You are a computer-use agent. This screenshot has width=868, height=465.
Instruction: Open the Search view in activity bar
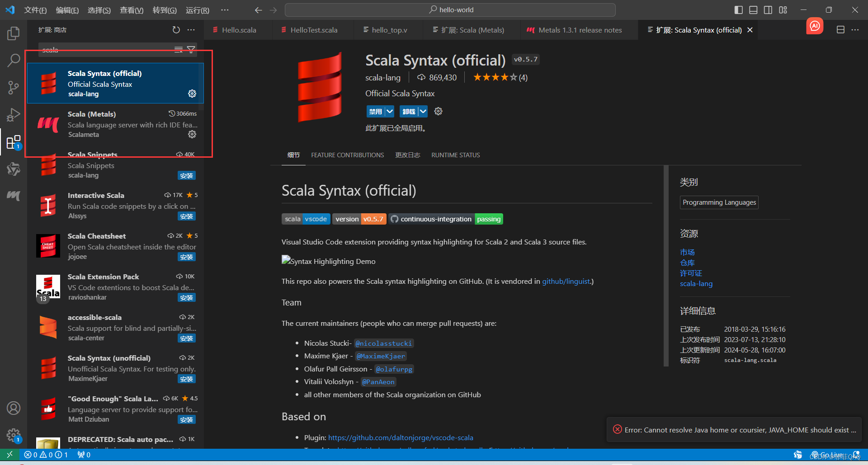(14, 60)
